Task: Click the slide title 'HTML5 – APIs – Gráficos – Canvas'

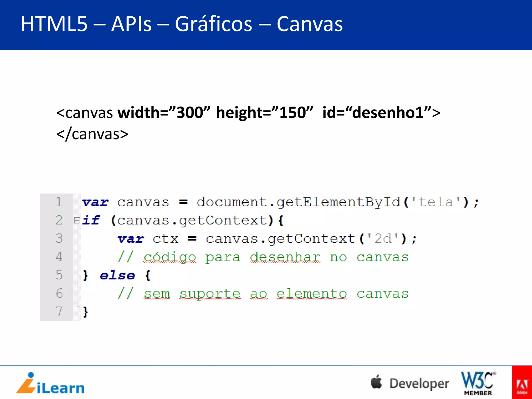Action: click(182, 24)
